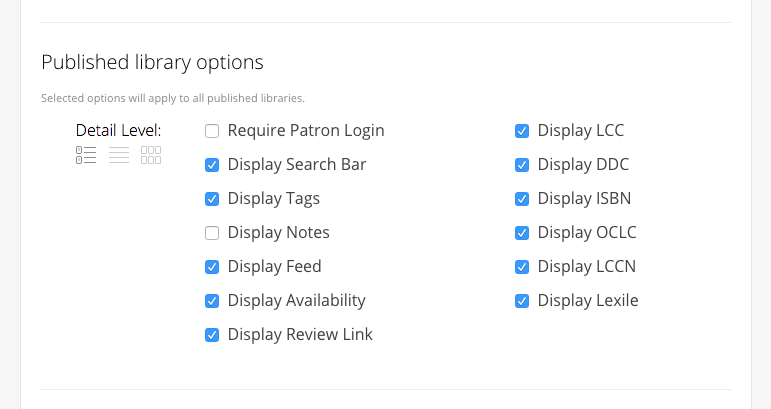Turn off Display Tags
This screenshot has height=409, width=771.
coord(212,199)
